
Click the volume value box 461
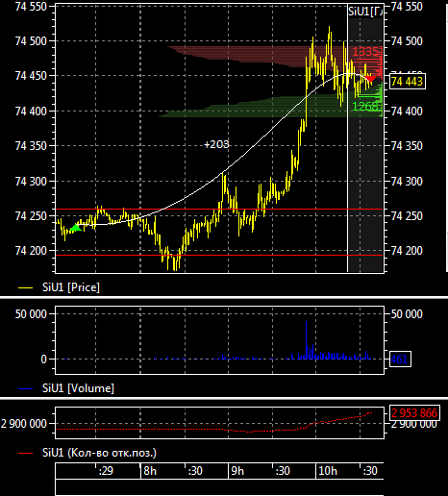tap(400, 359)
